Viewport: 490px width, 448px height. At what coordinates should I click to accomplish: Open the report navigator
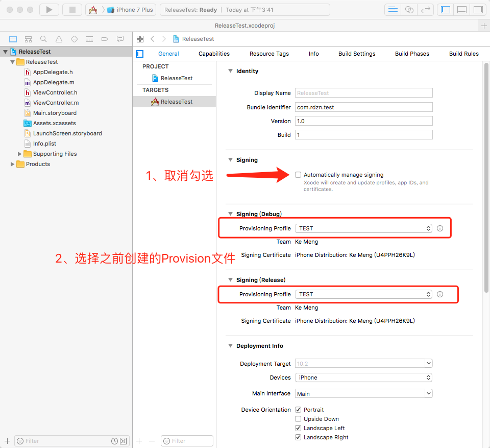point(120,39)
